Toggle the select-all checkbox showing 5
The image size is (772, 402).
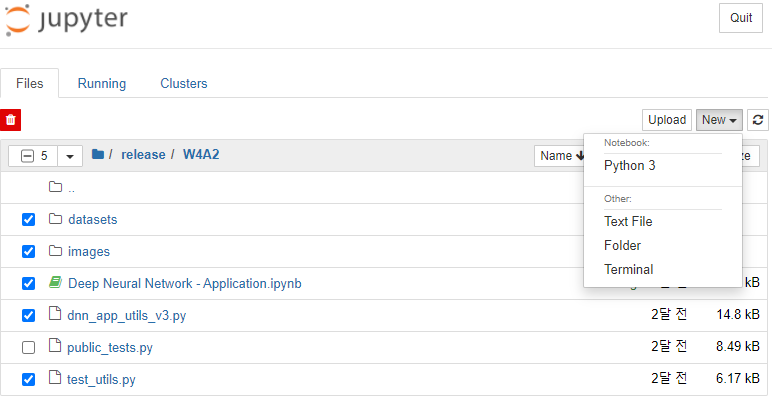point(28,156)
